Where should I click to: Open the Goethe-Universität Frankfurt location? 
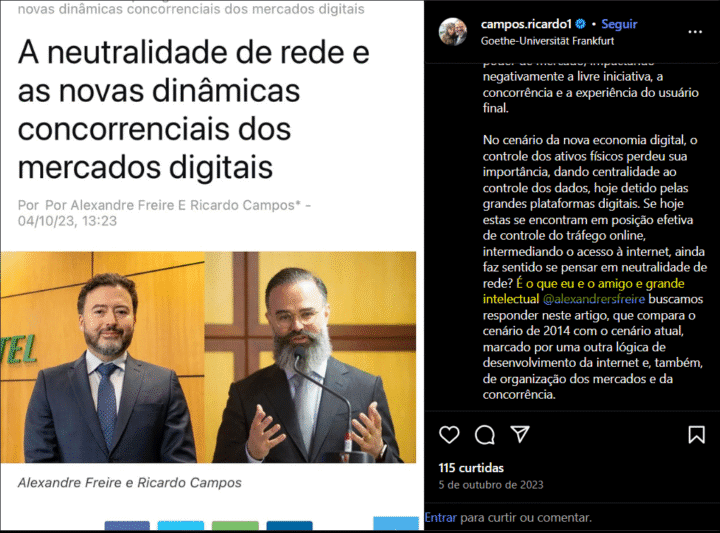click(547, 41)
